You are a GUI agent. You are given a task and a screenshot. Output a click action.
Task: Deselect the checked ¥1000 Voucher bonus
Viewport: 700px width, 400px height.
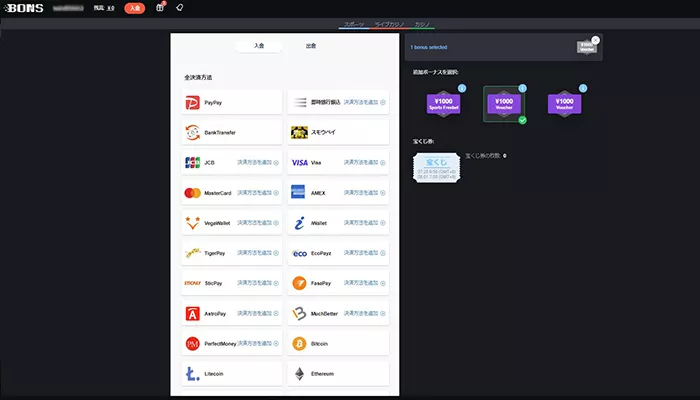click(x=504, y=104)
